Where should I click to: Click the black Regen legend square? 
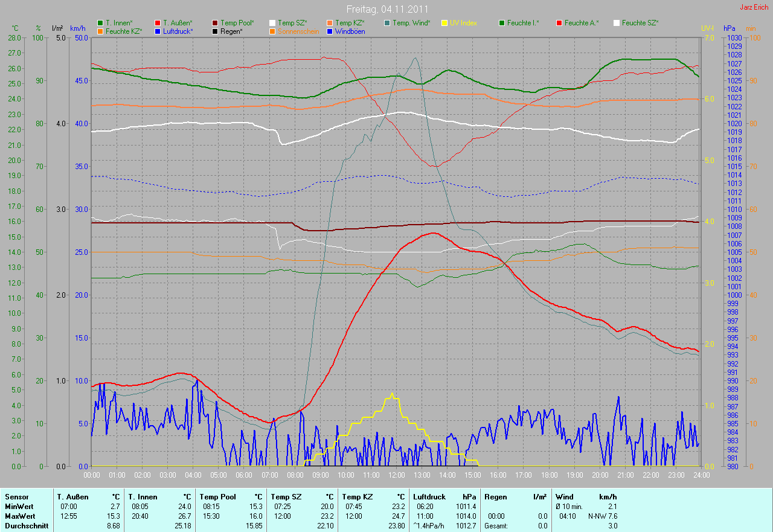pos(215,31)
